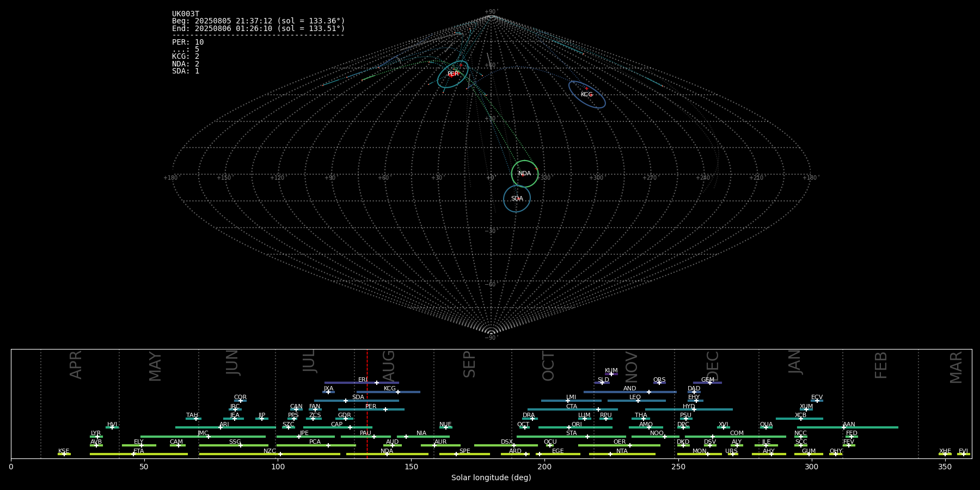Viewport: 980px width, 490px height.
Task: Click the 'SDA: 1' count line
Action: [x=186, y=71]
